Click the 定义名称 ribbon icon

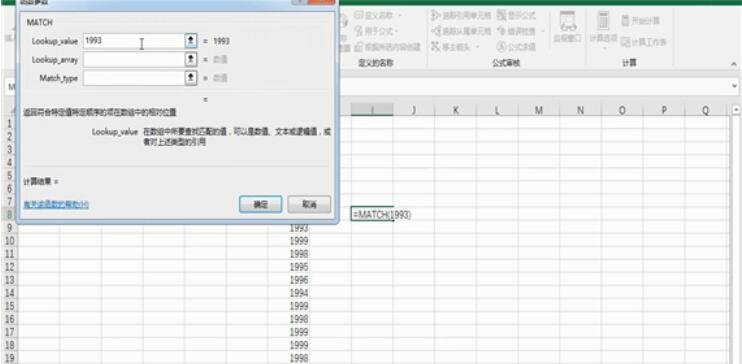click(359, 16)
